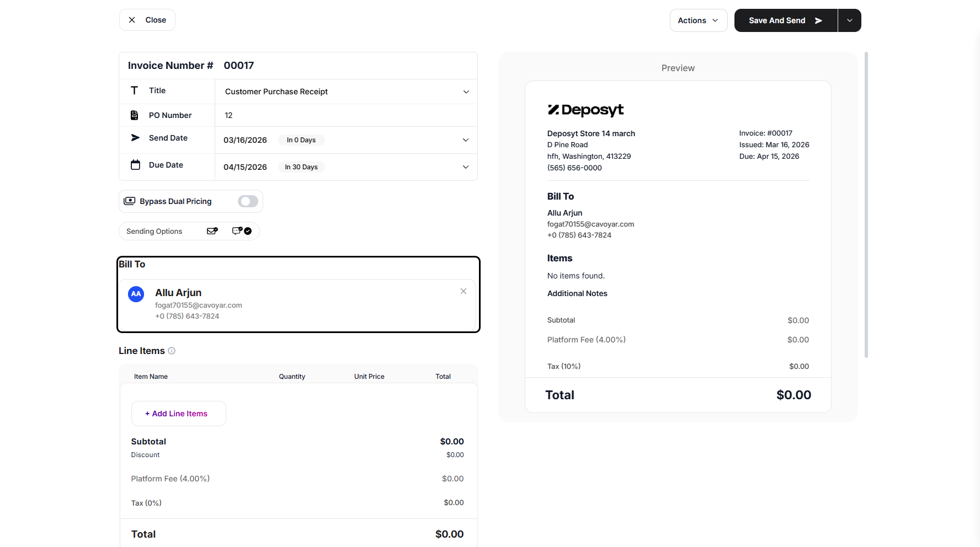This screenshot has width=980, height=547.
Task: Click the due date 04/15/2026
Action: tap(245, 167)
